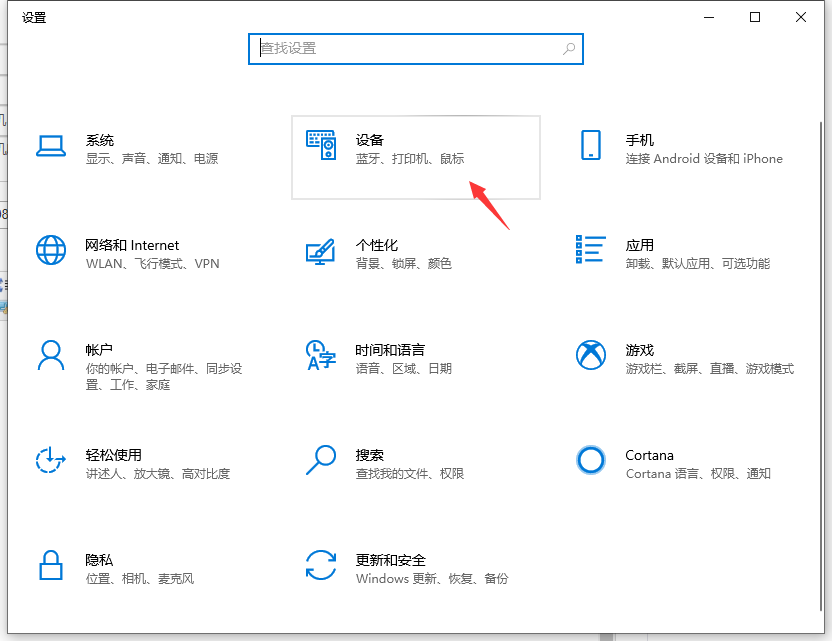Click the magnifier button in search box
Viewport: 832px width, 641px height.
tap(569, 48)
